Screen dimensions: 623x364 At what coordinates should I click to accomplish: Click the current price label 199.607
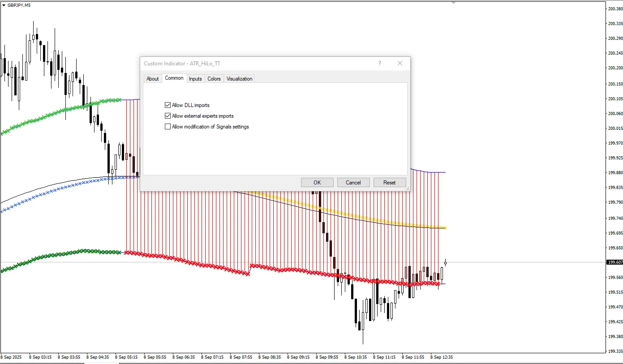[x=614, y=262]
